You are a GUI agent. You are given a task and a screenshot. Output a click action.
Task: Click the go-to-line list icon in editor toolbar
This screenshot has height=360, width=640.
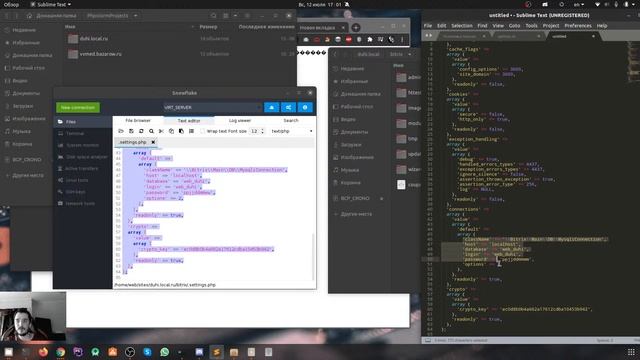[x=191, y=131]
